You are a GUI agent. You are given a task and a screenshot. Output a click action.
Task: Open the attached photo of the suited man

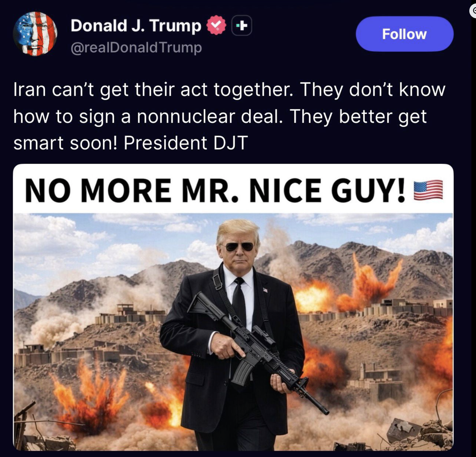(x=233, y=332)
